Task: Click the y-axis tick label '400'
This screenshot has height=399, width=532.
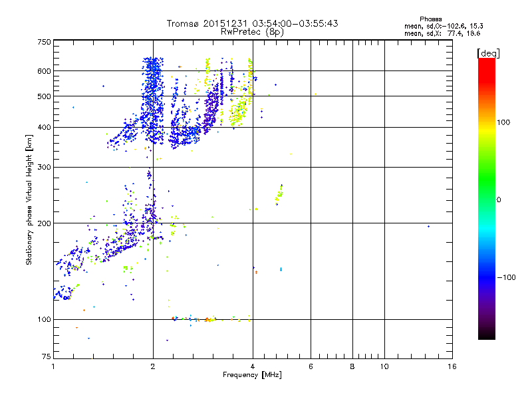Action: (x=44, y=128)
